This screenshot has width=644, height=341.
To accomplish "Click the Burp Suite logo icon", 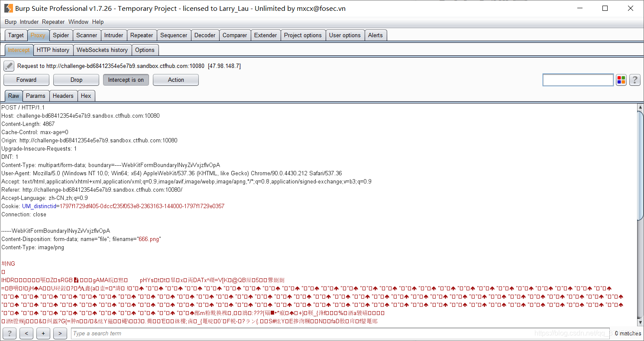I will pos(8,8).
